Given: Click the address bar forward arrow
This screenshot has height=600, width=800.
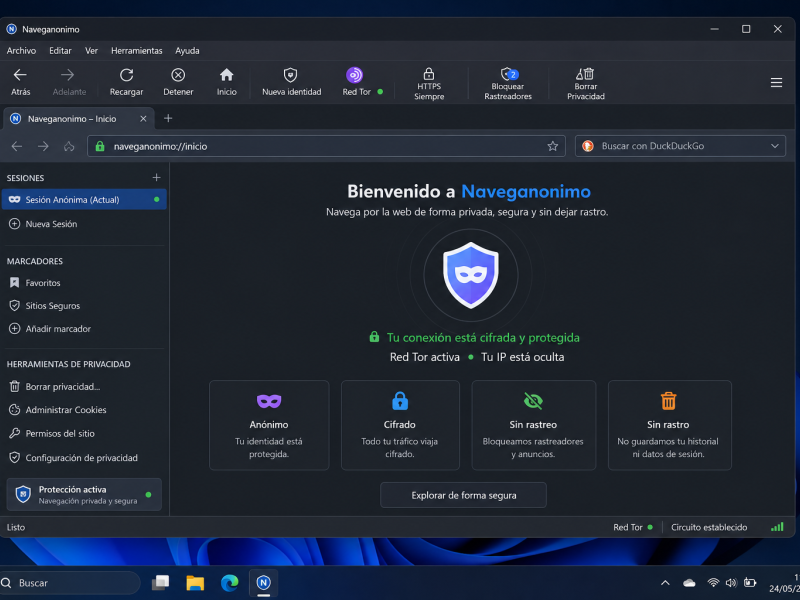Looking at the screenshot, I should [x=43, y=146].
